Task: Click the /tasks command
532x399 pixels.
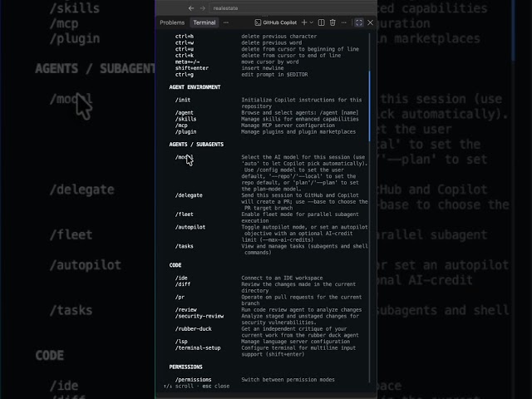Action: [x=185, y=246]
